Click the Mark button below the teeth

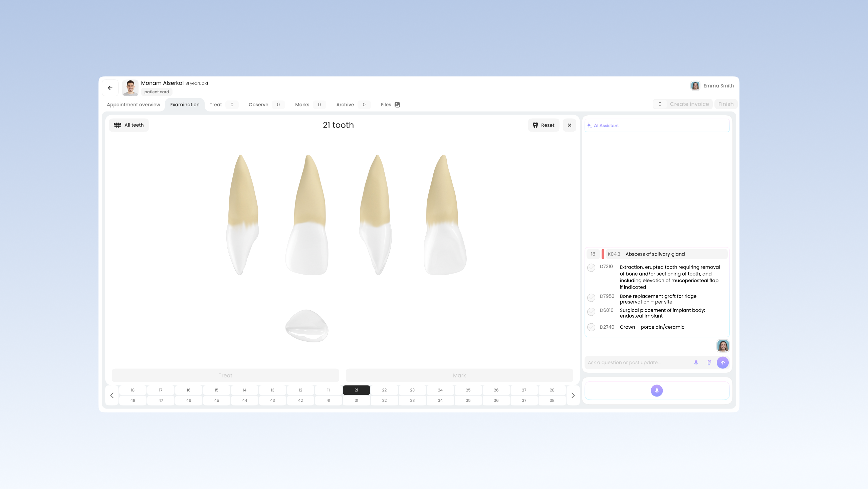[x=459, y=375]
